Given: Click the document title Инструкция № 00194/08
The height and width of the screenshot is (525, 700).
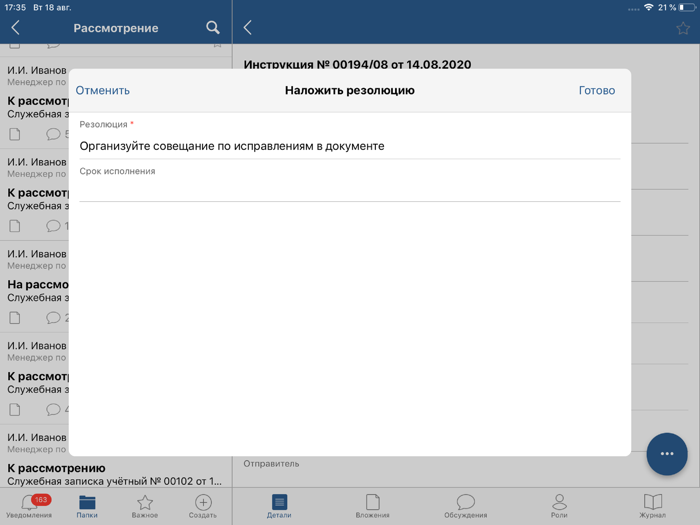Looking at the screenshot, I should pyautogui.click(x=357, y=65).
